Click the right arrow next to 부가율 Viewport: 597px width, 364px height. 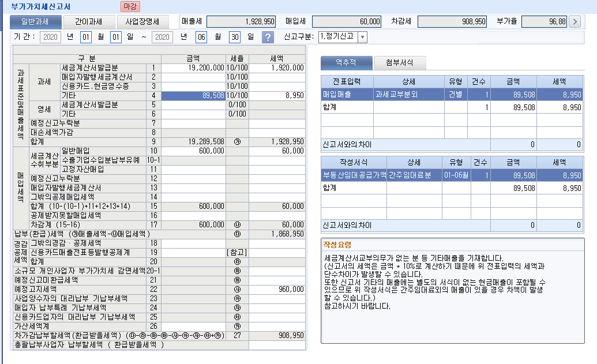(574, 21)
